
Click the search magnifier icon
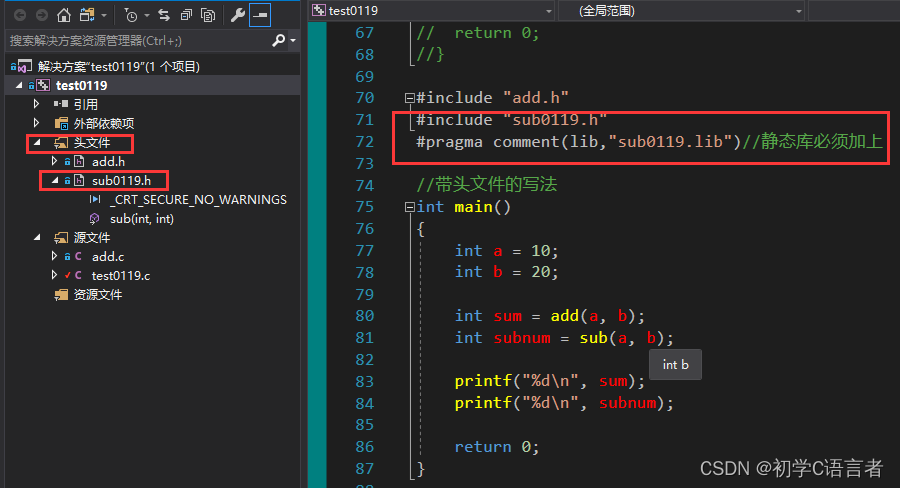tap(278, 41)
